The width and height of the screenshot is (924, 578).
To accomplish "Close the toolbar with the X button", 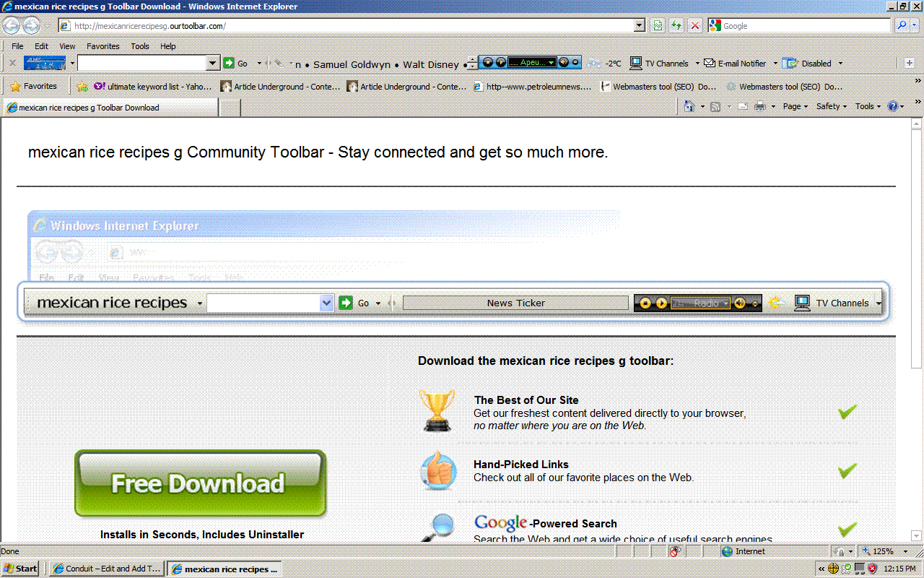I will [x=12, y=64].
